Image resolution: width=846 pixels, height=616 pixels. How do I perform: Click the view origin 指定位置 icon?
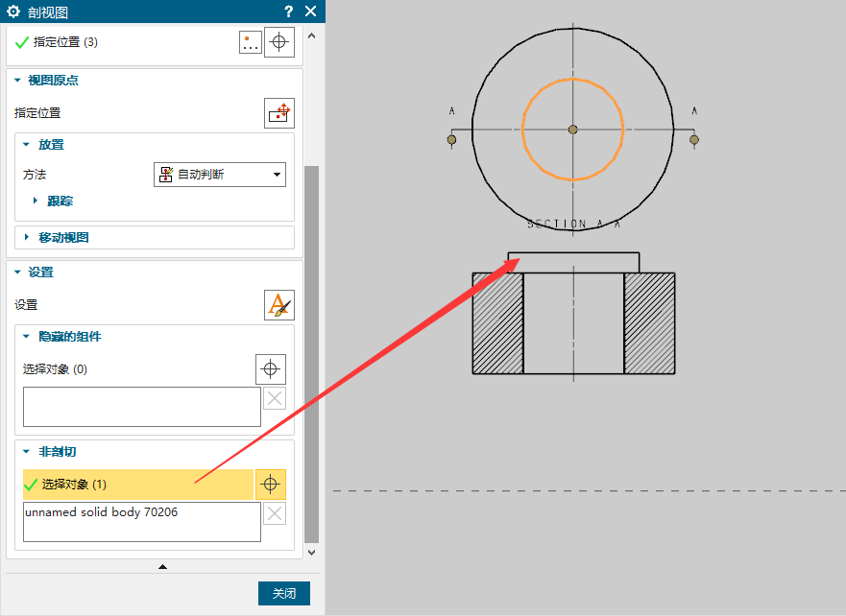[x=279, y=112]
